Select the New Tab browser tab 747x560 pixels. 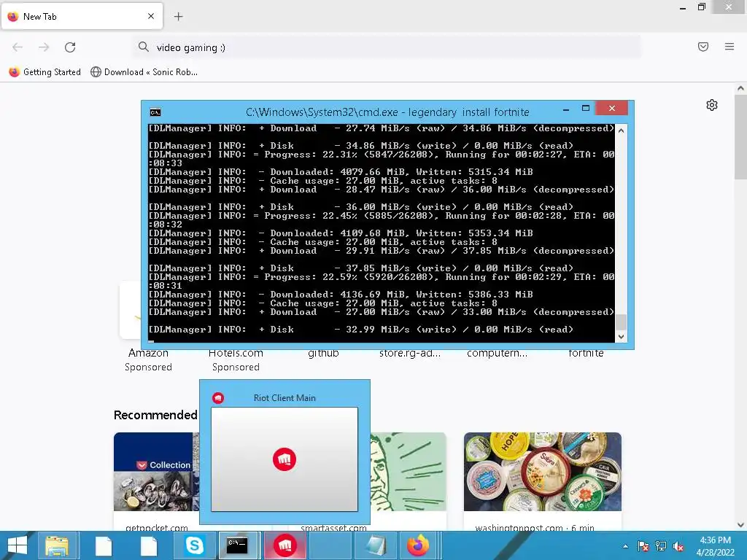pos(82,16)
